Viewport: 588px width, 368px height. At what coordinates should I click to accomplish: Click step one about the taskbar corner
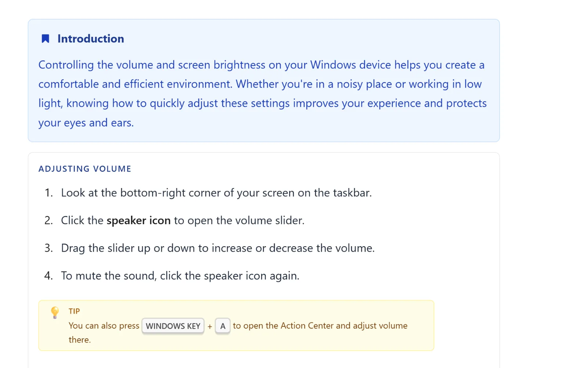tap(216, 193)
